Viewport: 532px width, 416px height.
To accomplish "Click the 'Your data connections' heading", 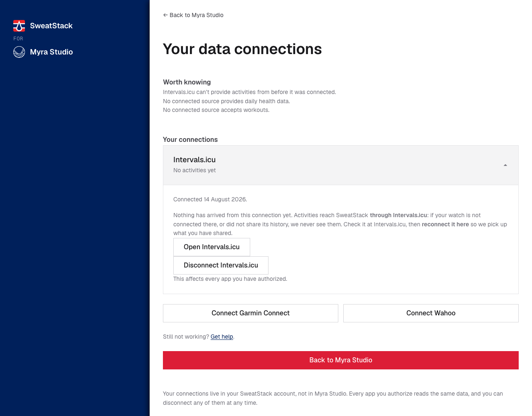I will [x=242, y=49].
